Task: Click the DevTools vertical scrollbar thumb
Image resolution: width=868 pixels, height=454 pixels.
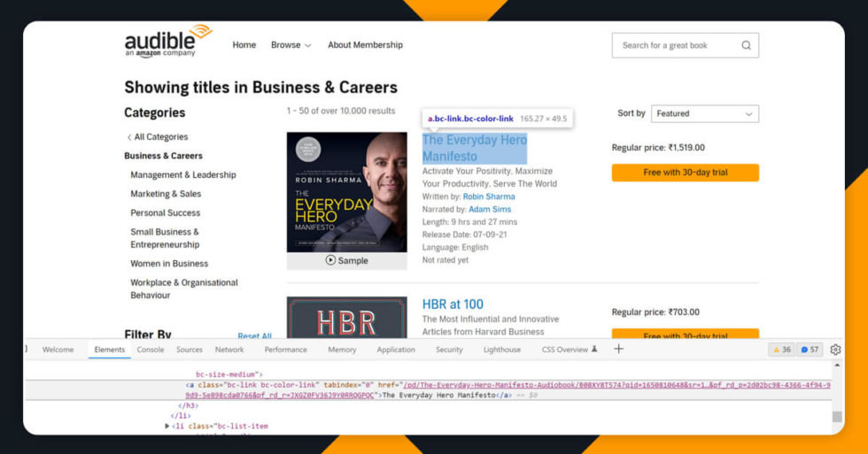Action: [837, 417]
